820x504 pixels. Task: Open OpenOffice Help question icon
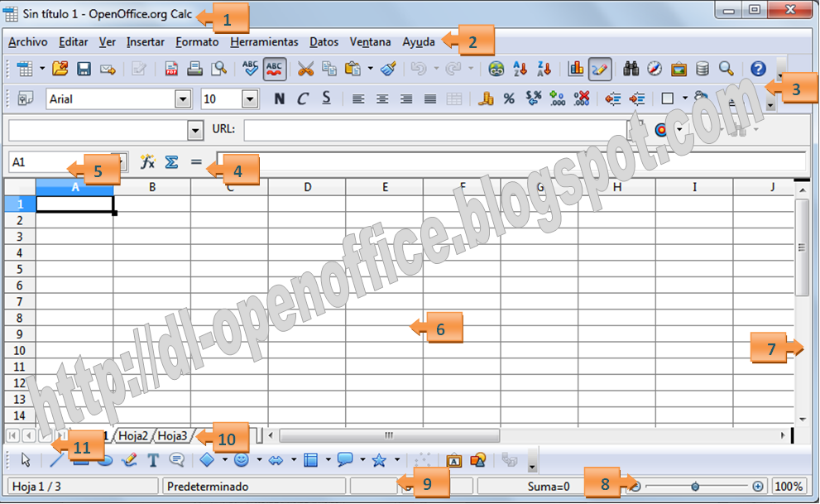pos(758,69)
